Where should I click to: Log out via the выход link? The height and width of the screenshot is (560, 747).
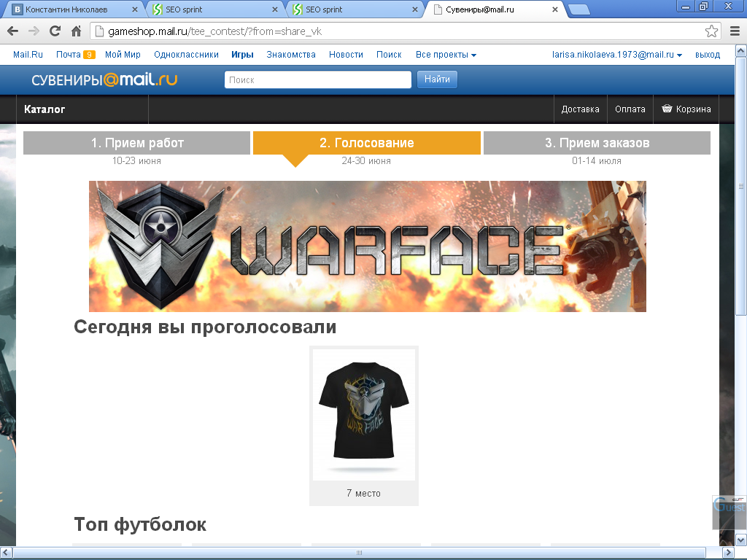pos(708,55)
